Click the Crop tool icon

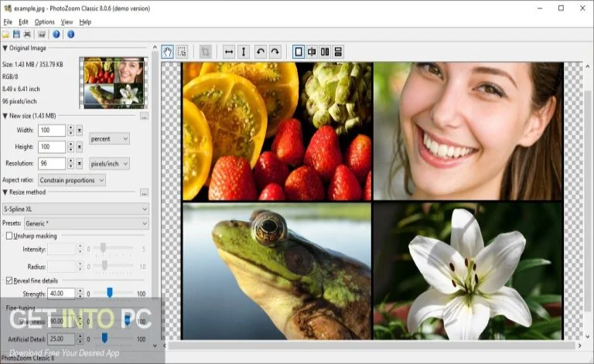pyautogui.click(x=205, y=52)
